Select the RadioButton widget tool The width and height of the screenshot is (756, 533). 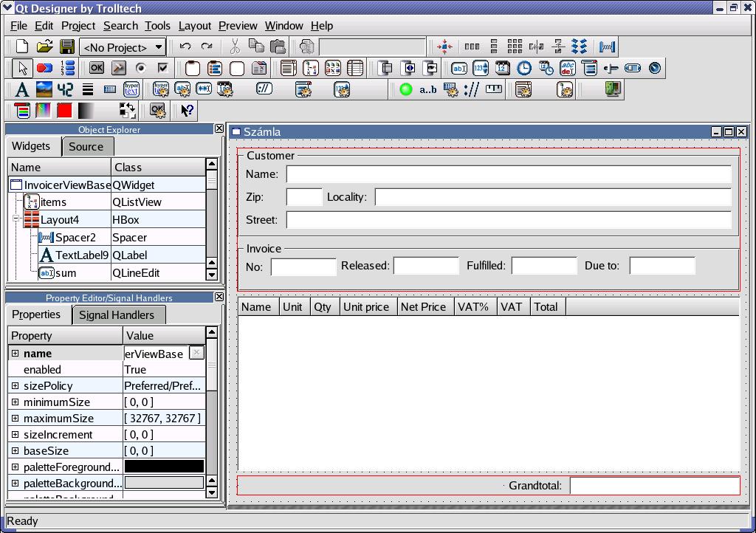coord(140,68)
